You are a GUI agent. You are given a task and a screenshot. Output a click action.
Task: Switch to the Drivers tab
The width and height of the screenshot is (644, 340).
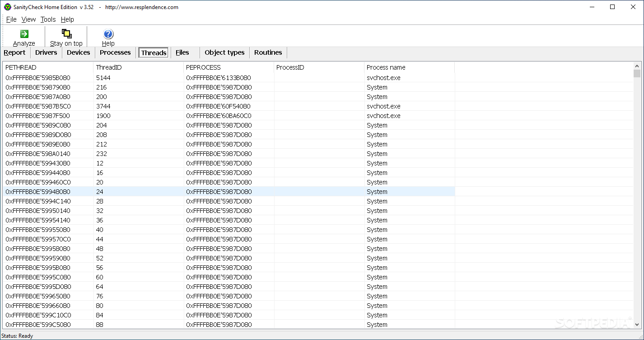[x=46, y=52]
